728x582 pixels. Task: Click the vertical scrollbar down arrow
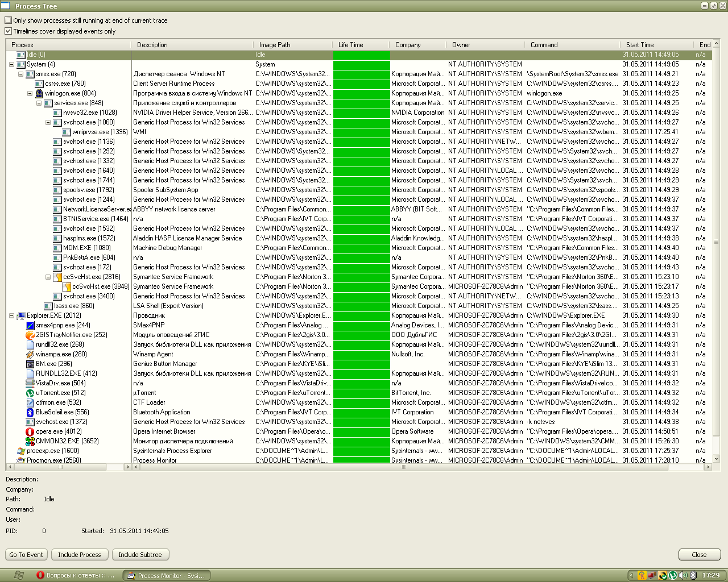[x=716, y=459]
